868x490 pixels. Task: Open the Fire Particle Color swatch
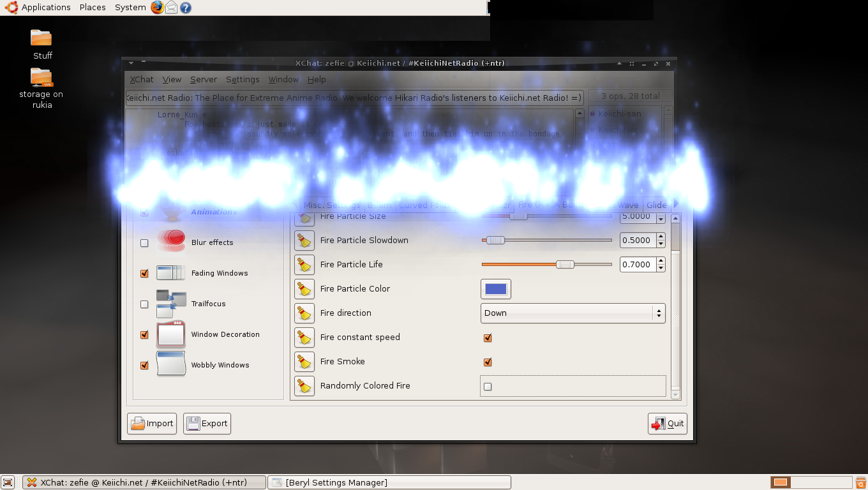tap(495, 289)
